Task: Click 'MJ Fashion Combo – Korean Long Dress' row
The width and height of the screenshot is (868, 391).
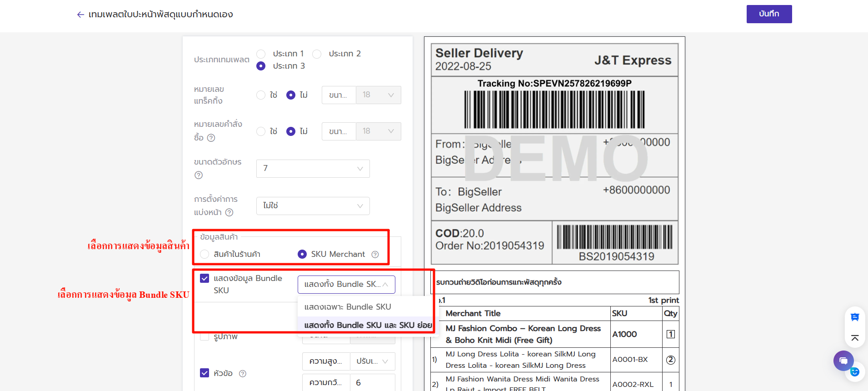Action: [x=523, y=334]
